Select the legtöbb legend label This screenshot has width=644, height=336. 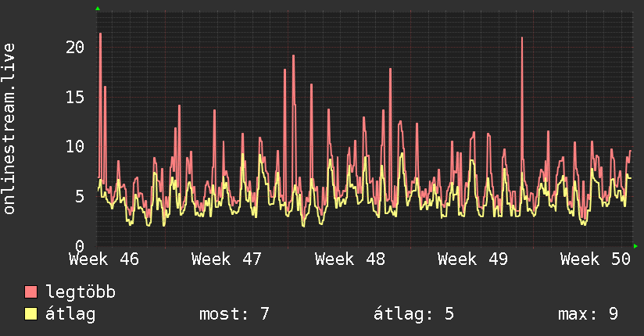pos(80,292)
